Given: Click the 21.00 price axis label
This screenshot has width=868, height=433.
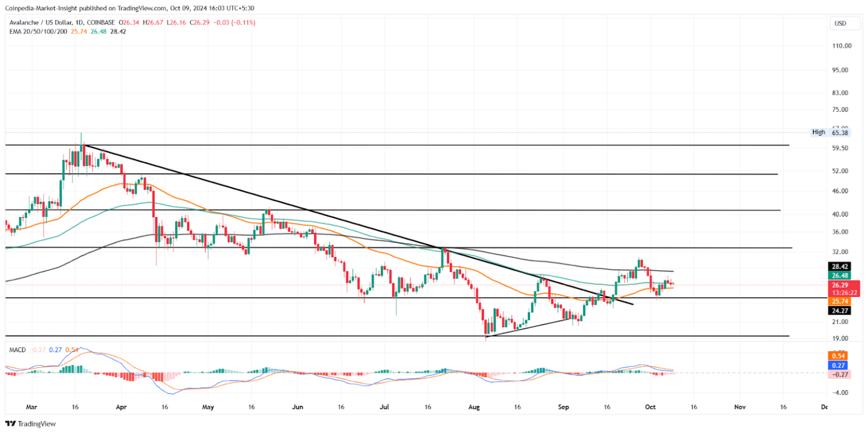Looking at the screenshot, I should 841,322.
